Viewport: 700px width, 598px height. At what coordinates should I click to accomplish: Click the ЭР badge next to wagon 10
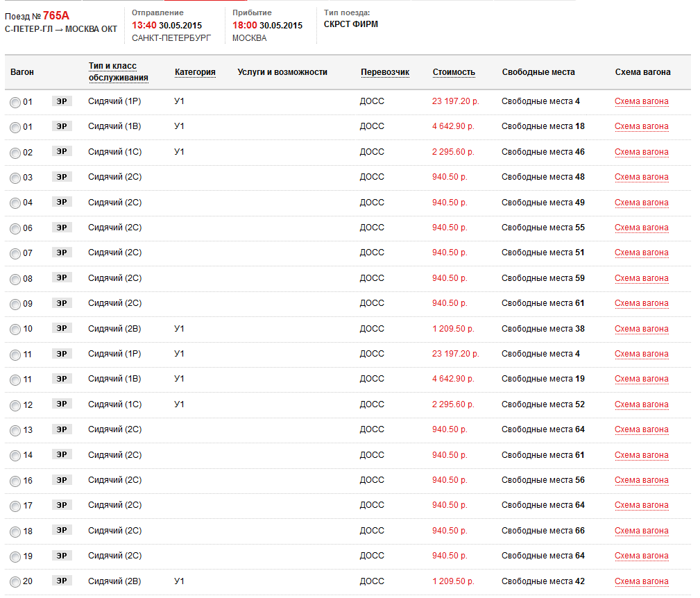tap(62, 328)
